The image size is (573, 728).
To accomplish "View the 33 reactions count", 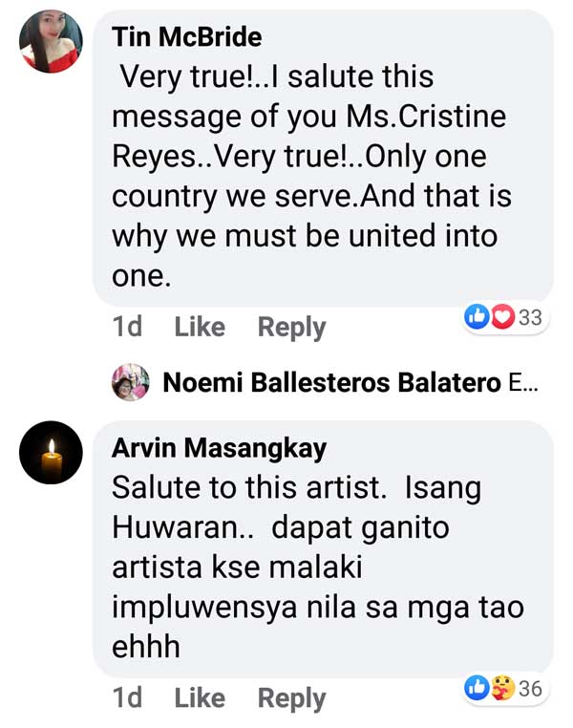I will coord(530,317).
